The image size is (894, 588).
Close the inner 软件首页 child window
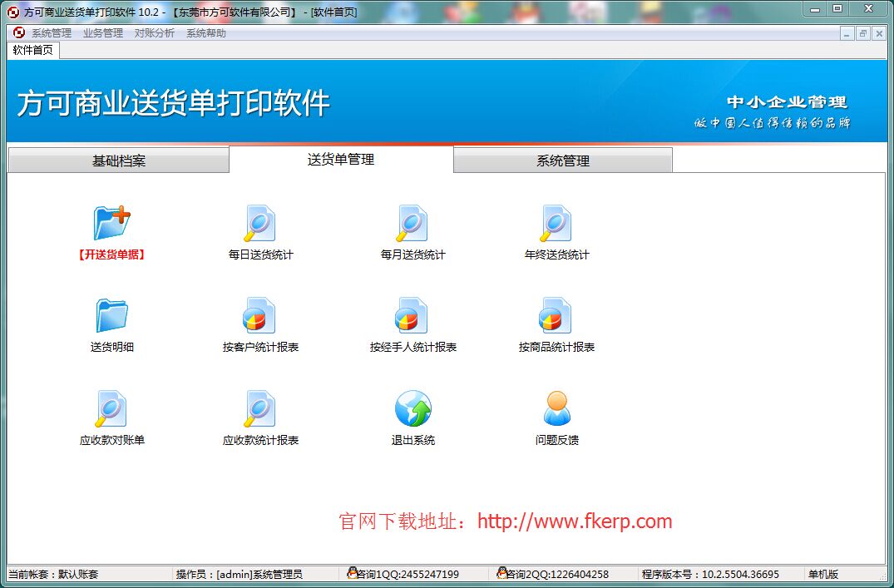[x=878, y=33]
